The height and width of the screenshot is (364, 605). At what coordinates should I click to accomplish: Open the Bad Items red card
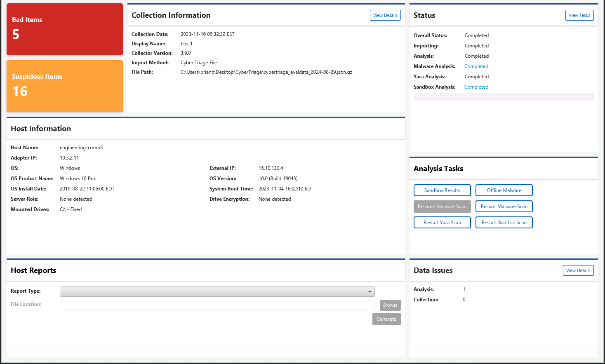pos(65,29)
